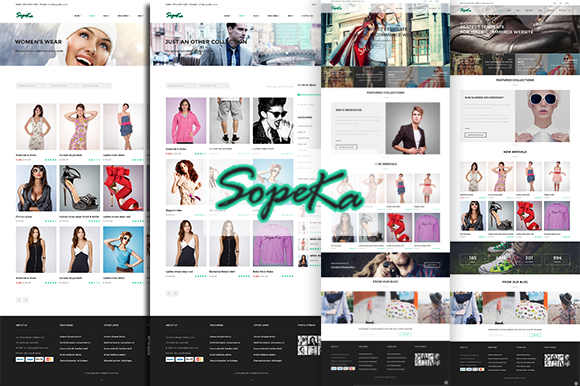Click the button in the sunglasses featured collection box
The height and width of the screenshot is (386, 580).
[476, 135]
